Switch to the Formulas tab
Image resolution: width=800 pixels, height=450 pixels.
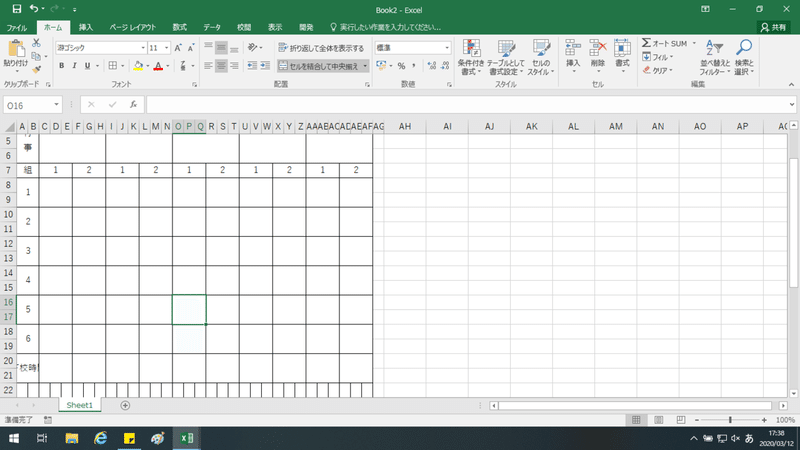(180, 28)
